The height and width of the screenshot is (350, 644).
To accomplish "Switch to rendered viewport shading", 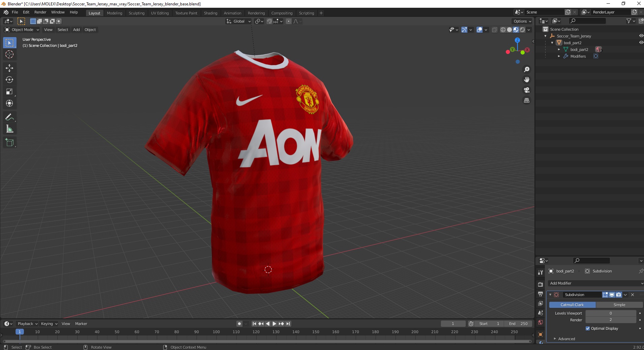I will (x=522, y=30).
